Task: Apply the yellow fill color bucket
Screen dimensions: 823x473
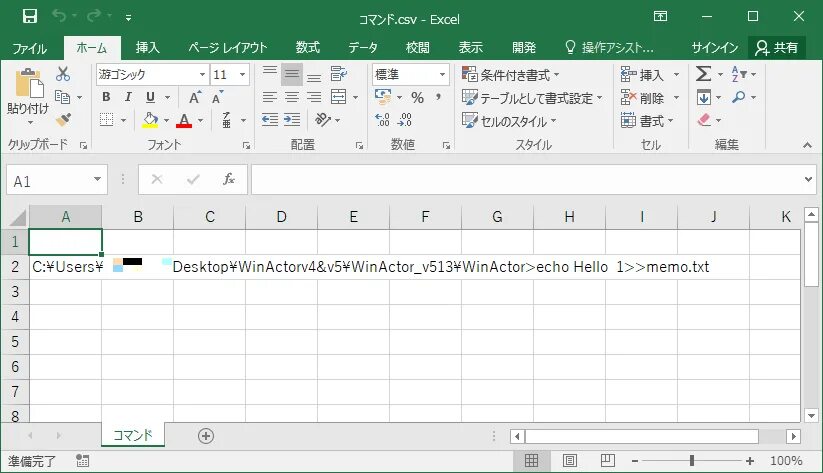Action: (150, 120)
